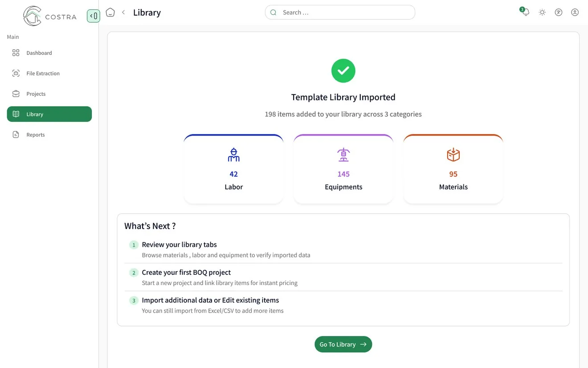Click the Labor card label
The width and height of the screenshot is (588, 368).
coord(234,187)
